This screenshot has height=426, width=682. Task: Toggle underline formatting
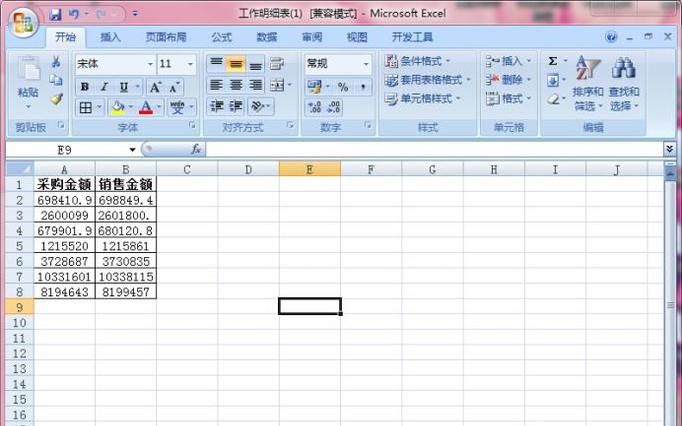click(124, 87)
